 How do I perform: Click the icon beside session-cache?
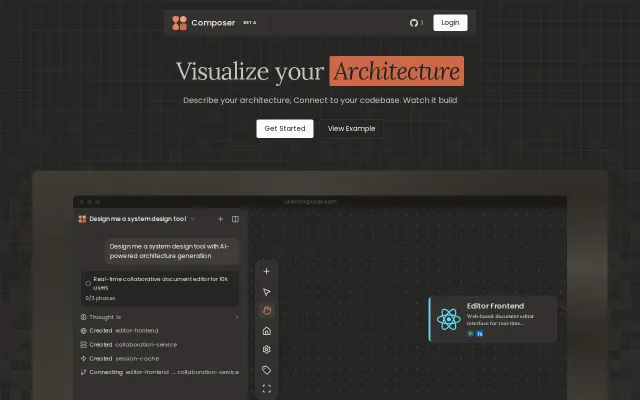point(84,359)
